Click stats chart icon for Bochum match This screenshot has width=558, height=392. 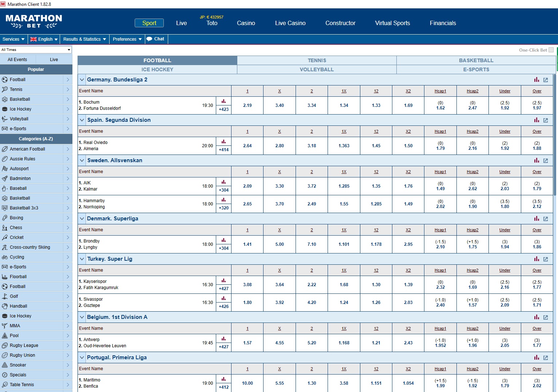pos(223,101)
